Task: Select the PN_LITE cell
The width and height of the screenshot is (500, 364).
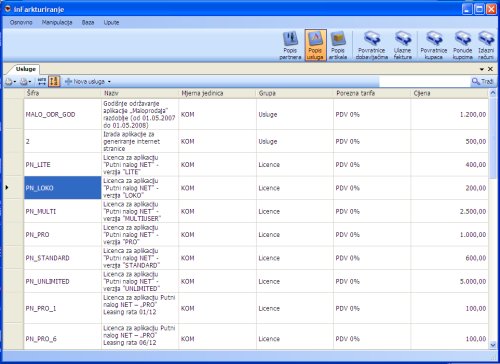Action: pyautogui.click(x=62, y=165)
